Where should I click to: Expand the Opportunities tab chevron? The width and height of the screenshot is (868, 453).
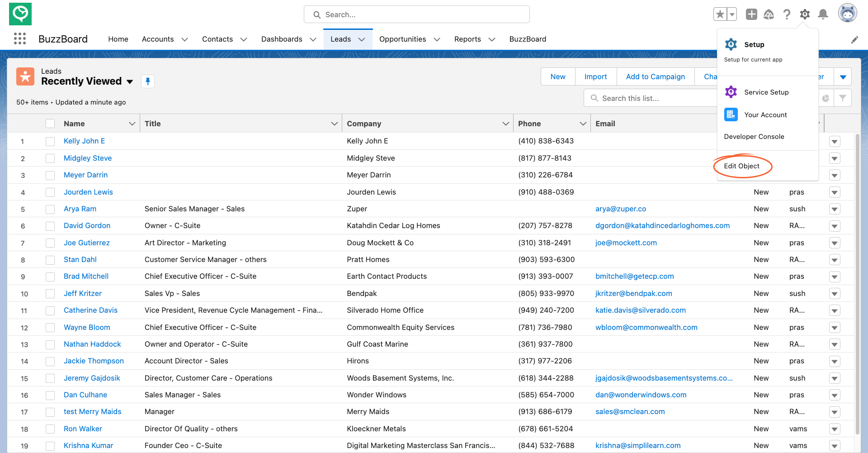click(437, 39)
